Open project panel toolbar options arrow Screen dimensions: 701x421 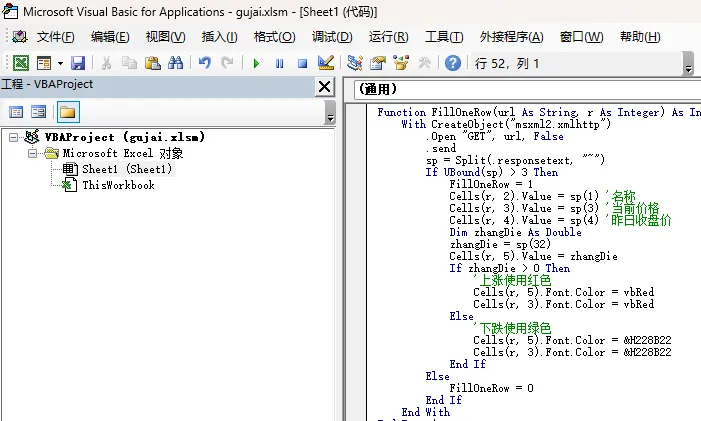(330, 112)
